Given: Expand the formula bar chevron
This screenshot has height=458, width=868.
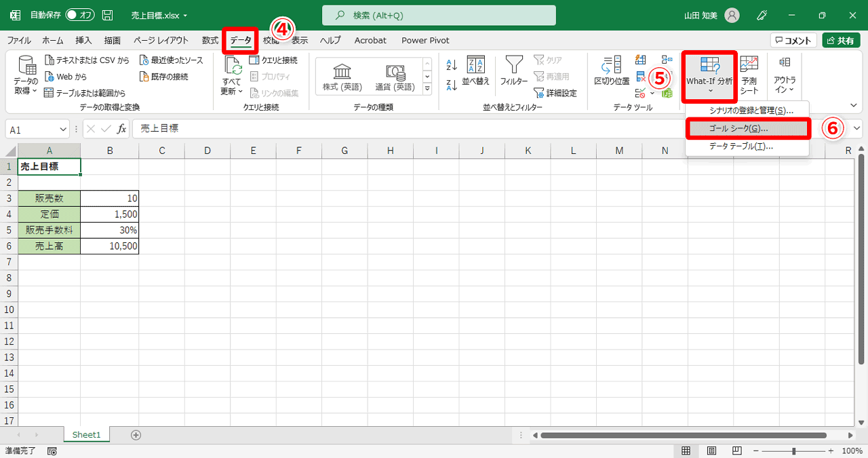Looking at the screenshot, I should pos(858,128).
